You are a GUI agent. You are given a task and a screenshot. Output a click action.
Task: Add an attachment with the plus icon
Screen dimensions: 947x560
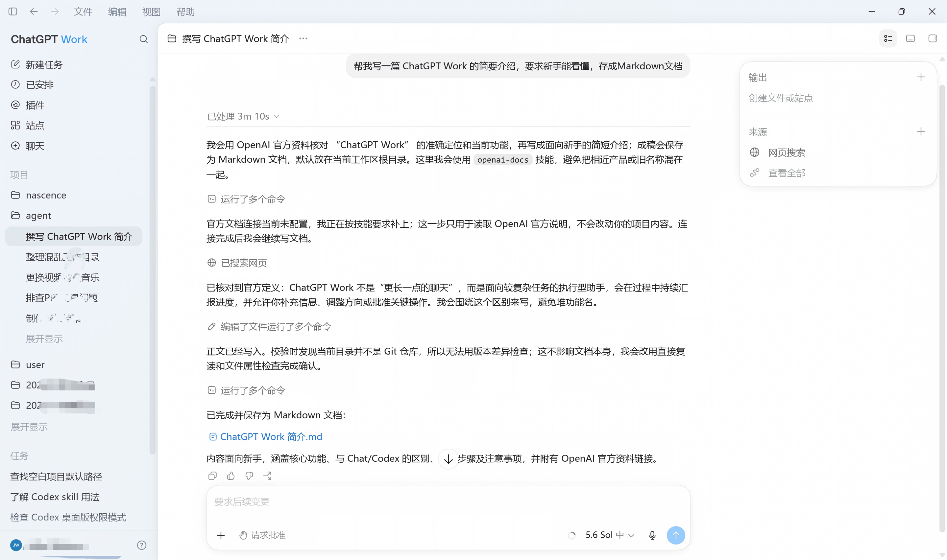[221, 535]
